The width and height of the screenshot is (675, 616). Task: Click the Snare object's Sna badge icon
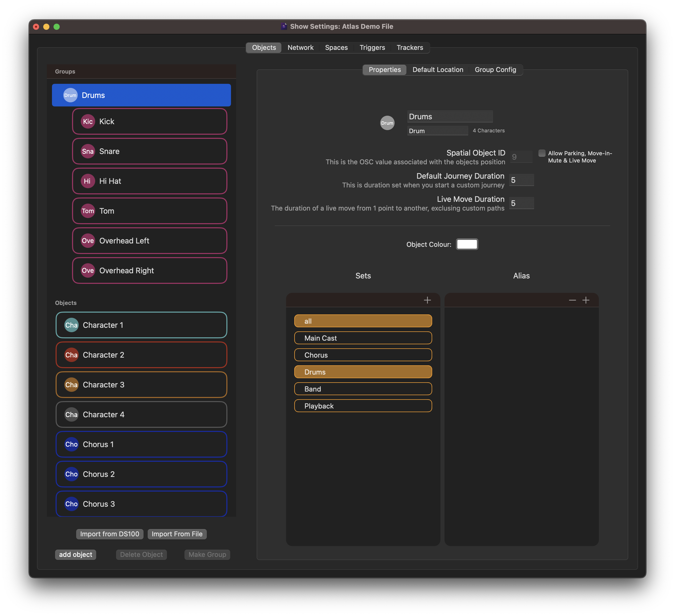coord(88,151)
